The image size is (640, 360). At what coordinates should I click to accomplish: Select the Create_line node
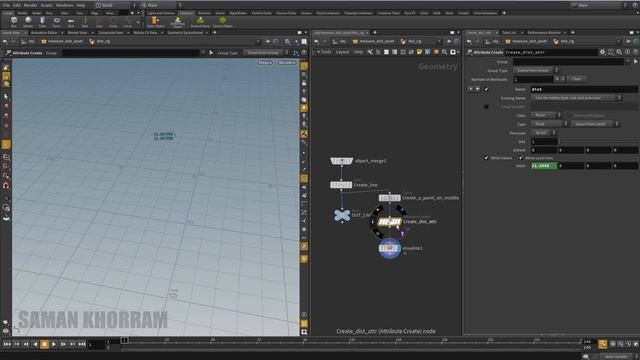point(341,185)
